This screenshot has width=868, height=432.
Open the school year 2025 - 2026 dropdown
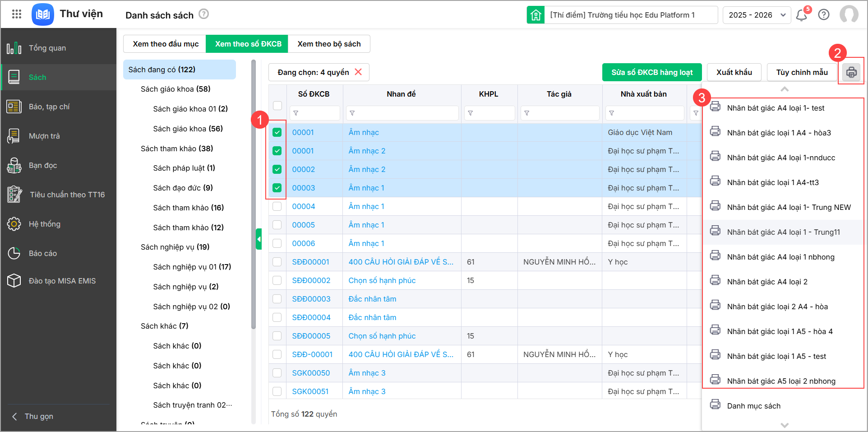pyautogui.click(x=757, y=15)
